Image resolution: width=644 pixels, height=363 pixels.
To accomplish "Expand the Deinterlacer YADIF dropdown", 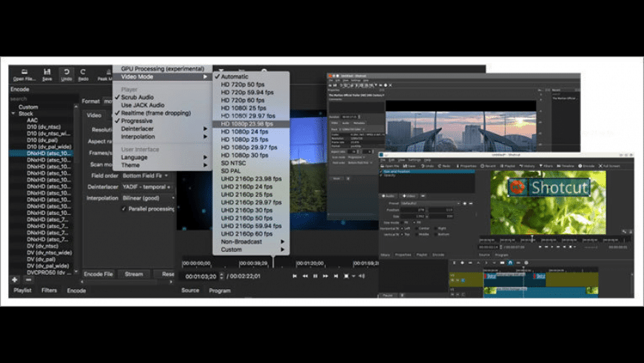I will click(146, 187).
